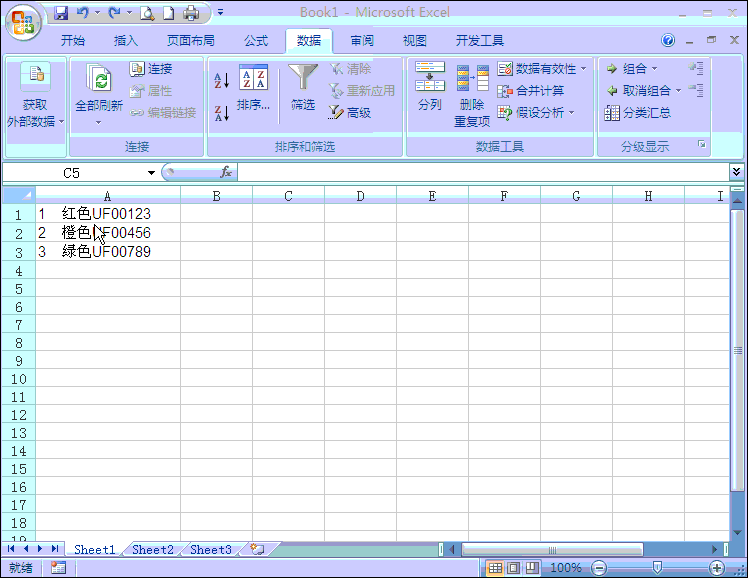Click the Sort Z to A descending icon
The width and height of the screenshot is (748, 578).
click(222, 113)
